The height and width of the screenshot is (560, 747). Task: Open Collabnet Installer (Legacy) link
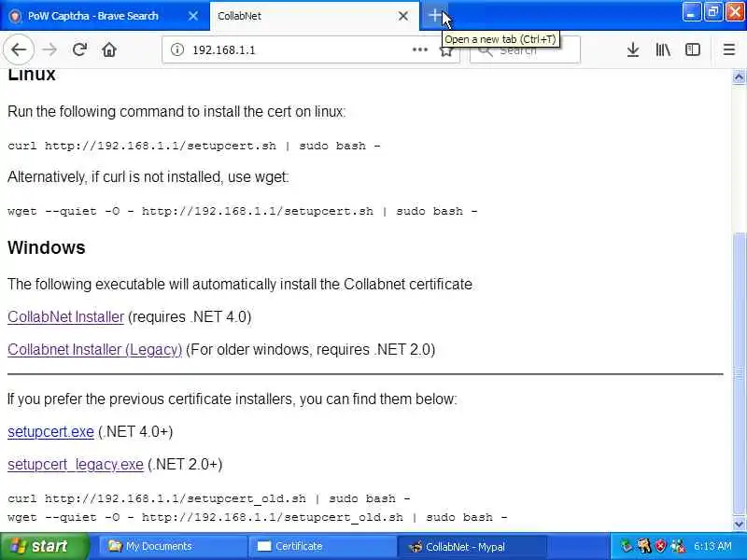pyautogui.click(x=95, y=349)
